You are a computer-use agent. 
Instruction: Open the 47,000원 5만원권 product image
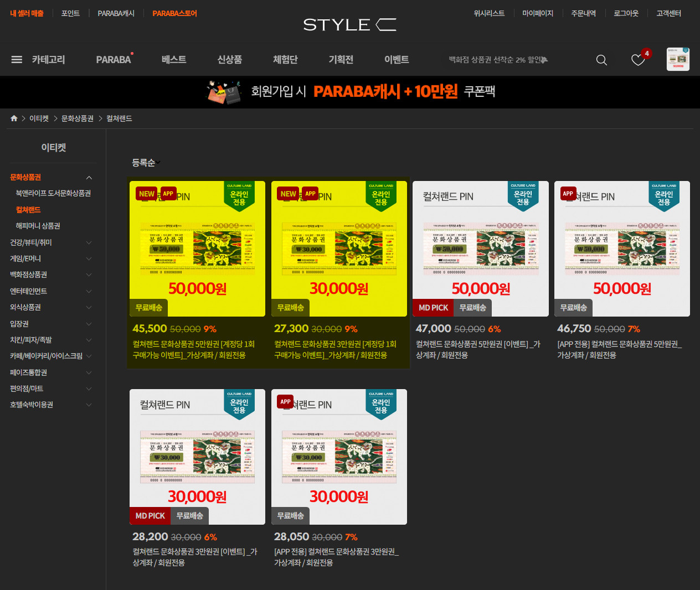481,249
